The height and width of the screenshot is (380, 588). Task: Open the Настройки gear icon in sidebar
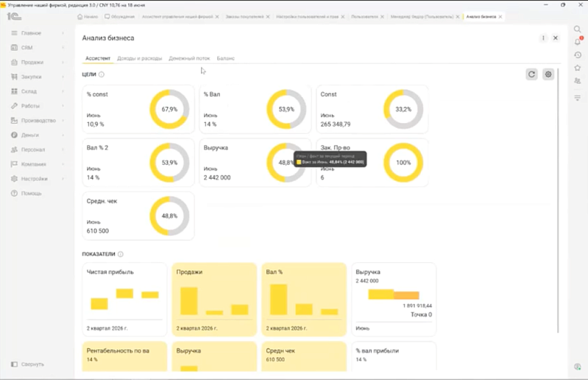pyautogui.click(x=14, y=178)
